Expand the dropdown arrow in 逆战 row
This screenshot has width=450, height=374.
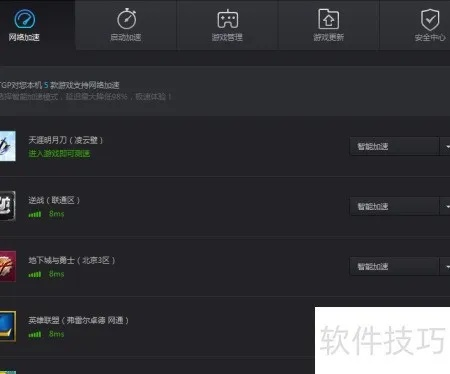[x=445, y=206]
